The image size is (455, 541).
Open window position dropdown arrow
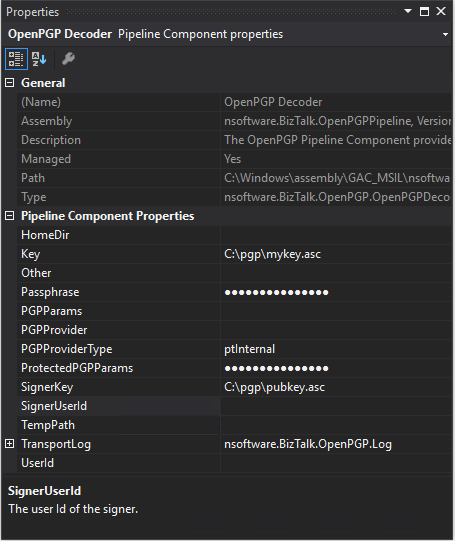pos(408,11)
